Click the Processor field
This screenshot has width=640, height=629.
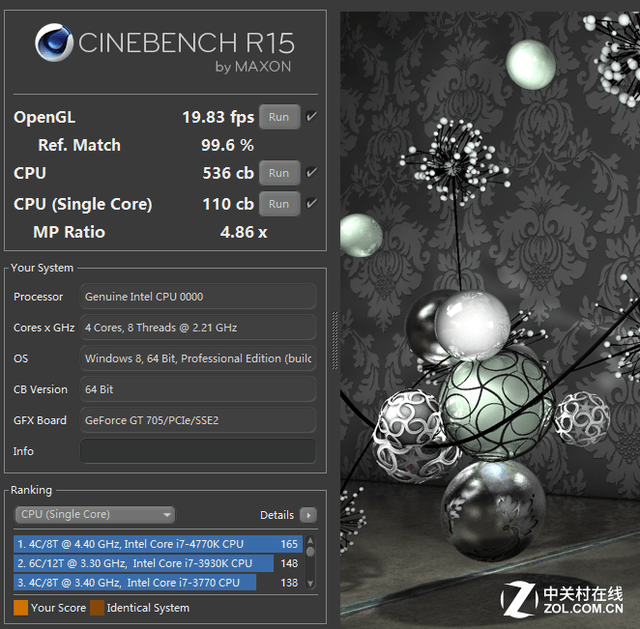click(198, 297)
